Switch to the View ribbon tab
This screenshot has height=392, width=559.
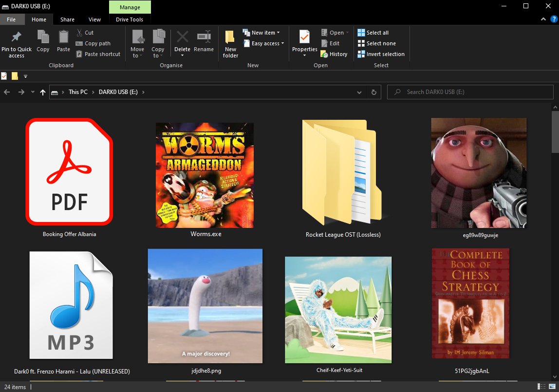coord(94,19)
